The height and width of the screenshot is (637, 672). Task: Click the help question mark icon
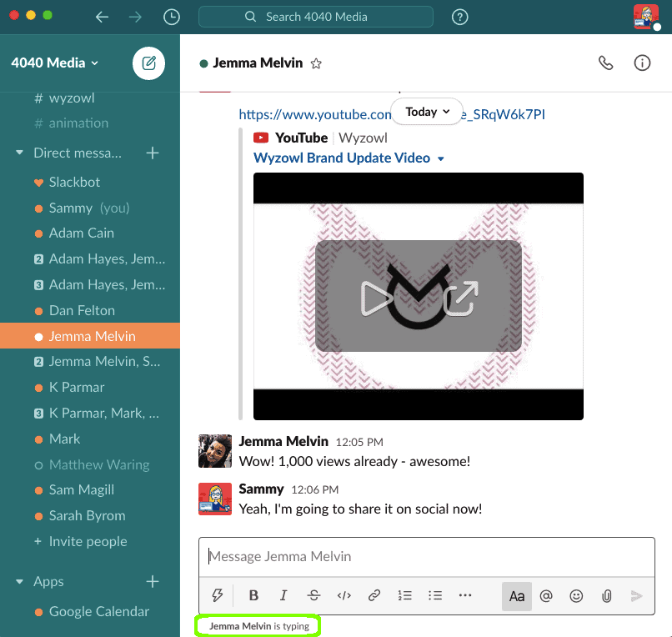(459, 17)
